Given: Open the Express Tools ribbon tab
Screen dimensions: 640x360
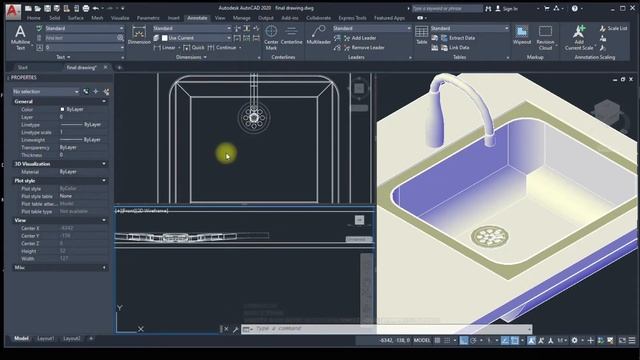Looking at the screenshot, I should pos(352,18).
